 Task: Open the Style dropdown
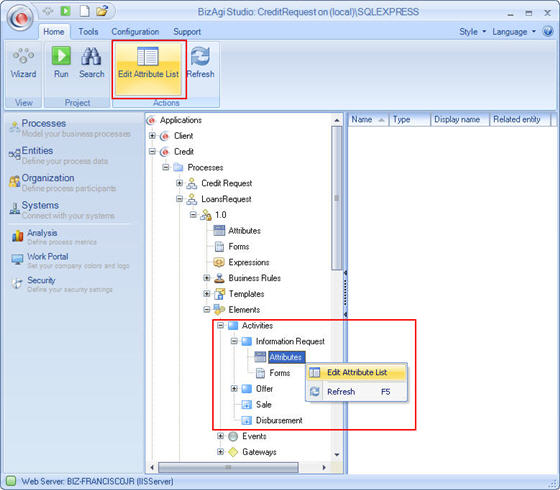[472, 32]
